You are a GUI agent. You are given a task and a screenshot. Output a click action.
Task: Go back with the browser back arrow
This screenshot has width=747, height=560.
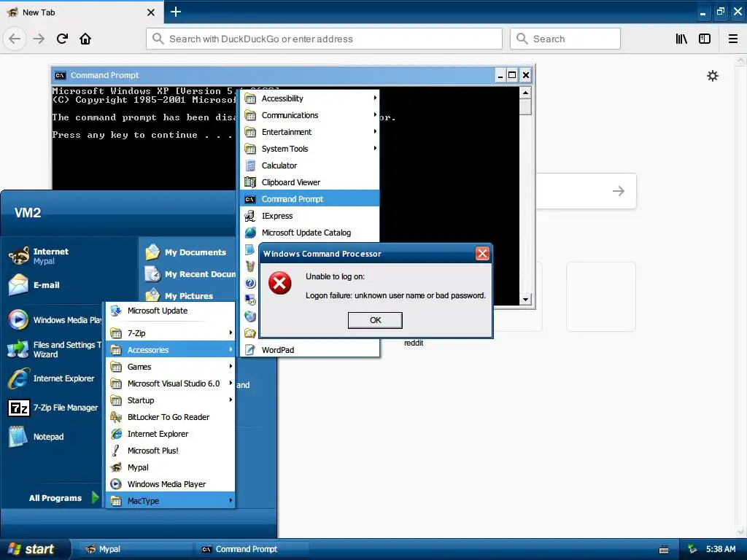(15, 39)
